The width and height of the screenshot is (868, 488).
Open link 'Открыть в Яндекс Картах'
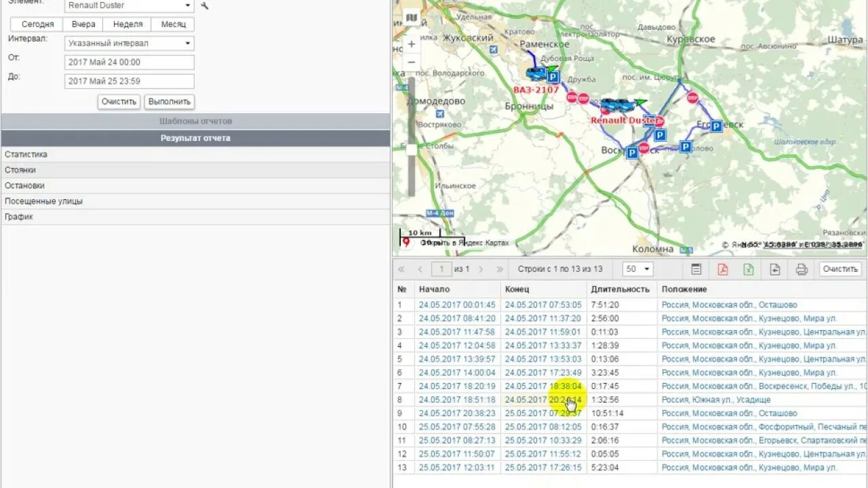tap(465, 243)
